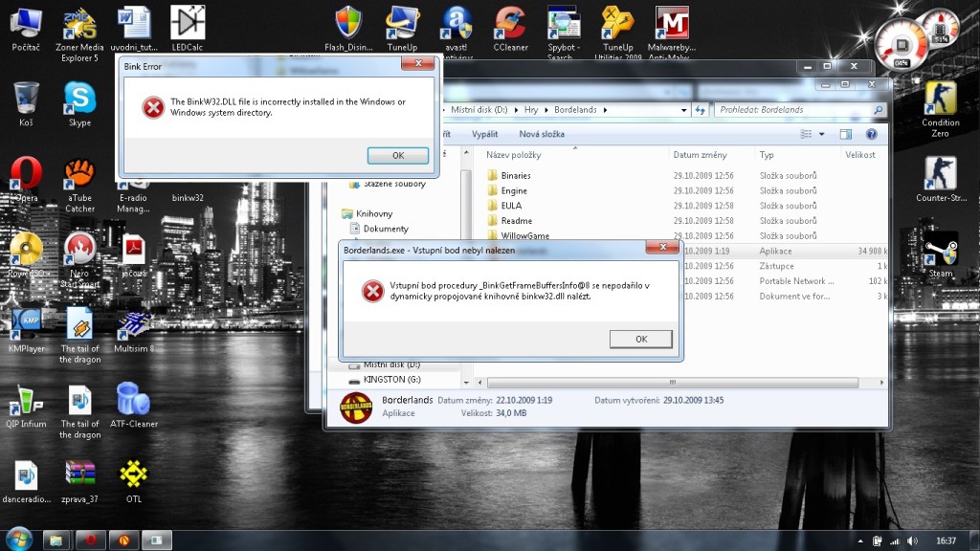This screenshot has width=980, height=551.
Task: Expand the arrow after Bordelands breadcrumb
Action: tap(605, 110)
